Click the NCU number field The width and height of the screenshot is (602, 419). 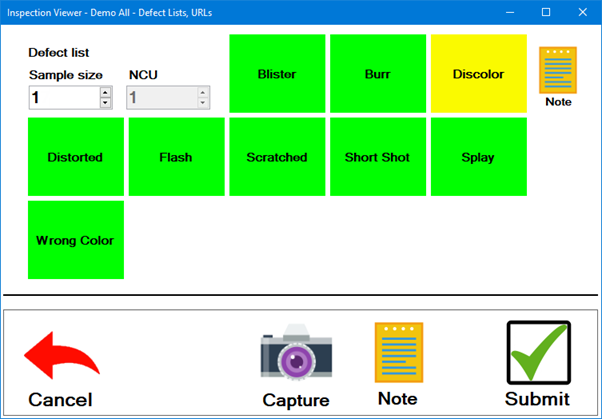point(162,97)
